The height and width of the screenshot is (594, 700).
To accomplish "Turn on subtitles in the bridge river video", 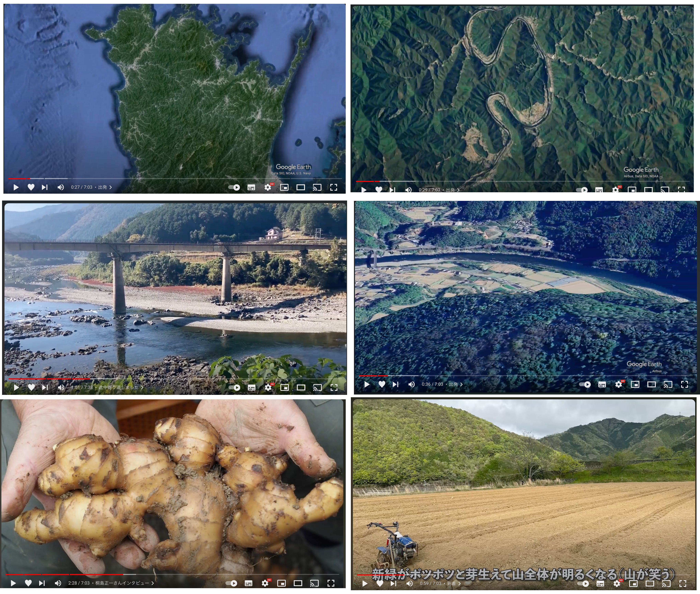I will pos(251,388).
